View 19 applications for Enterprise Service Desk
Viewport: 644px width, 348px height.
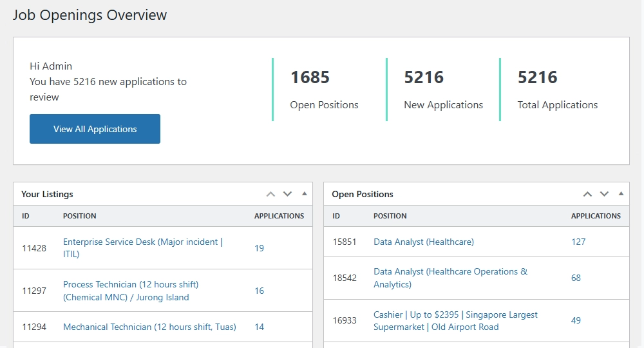pyautogui.click(x=259, y=248)
